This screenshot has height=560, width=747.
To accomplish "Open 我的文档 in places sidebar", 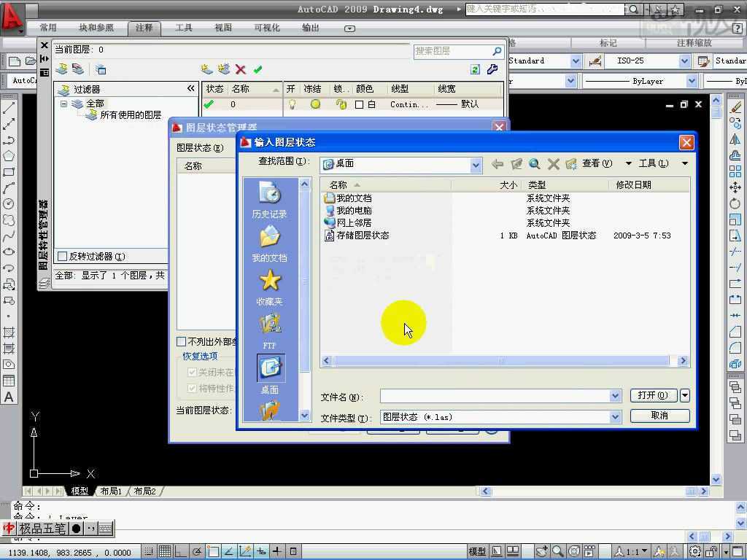I will 270,244.
